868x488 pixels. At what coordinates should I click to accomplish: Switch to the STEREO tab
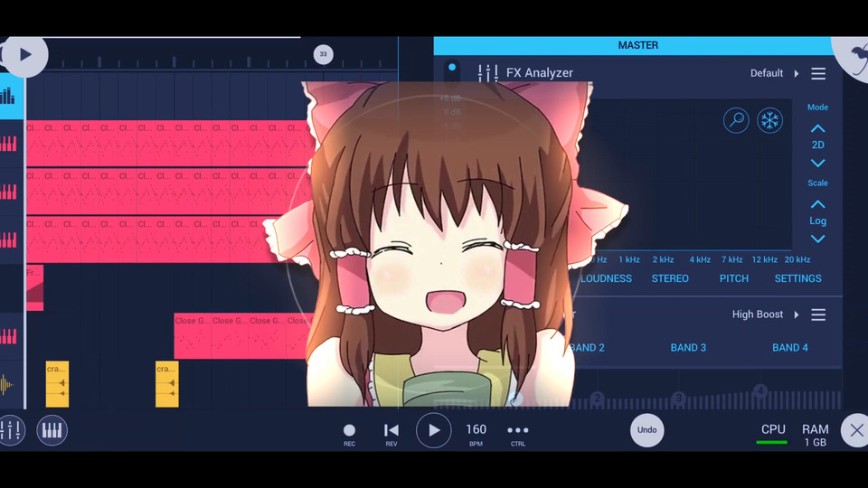tap(670, 278)
